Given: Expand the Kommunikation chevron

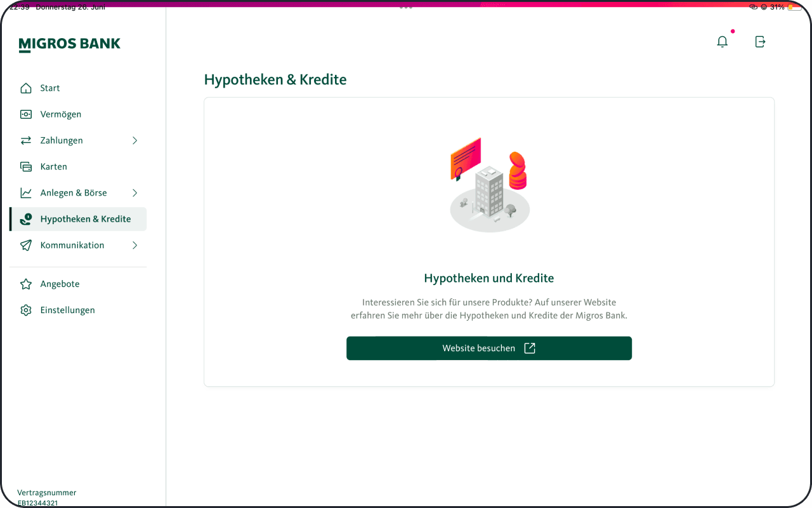Looking at the screenshot, I should [134, 245].
